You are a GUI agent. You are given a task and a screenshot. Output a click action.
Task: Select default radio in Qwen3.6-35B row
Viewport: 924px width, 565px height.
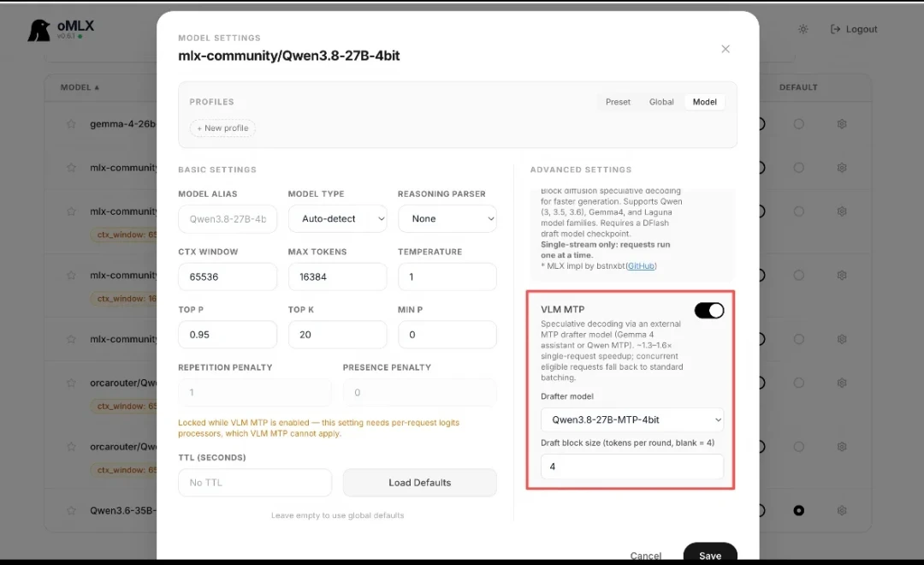tap(798, 511)
